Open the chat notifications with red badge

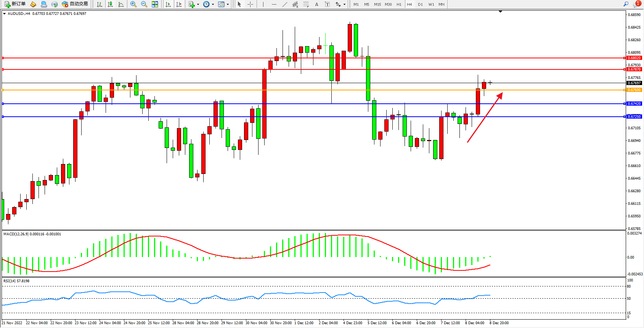coord(636,4)
